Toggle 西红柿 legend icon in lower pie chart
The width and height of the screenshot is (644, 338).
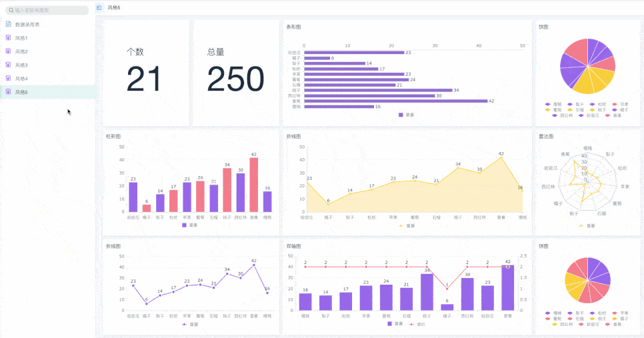tap(555, 325)
